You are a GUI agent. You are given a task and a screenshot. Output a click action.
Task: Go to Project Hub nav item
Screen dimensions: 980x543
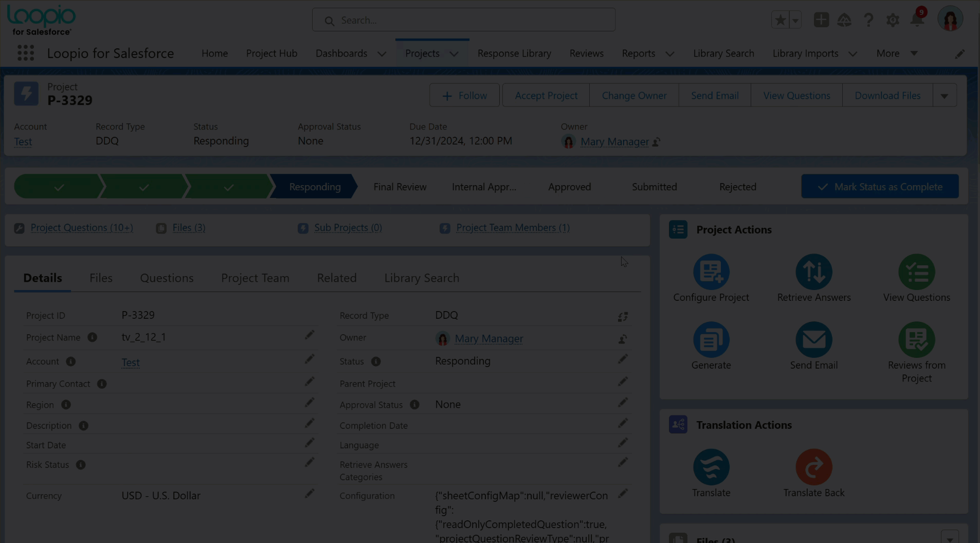coord(271,53)
